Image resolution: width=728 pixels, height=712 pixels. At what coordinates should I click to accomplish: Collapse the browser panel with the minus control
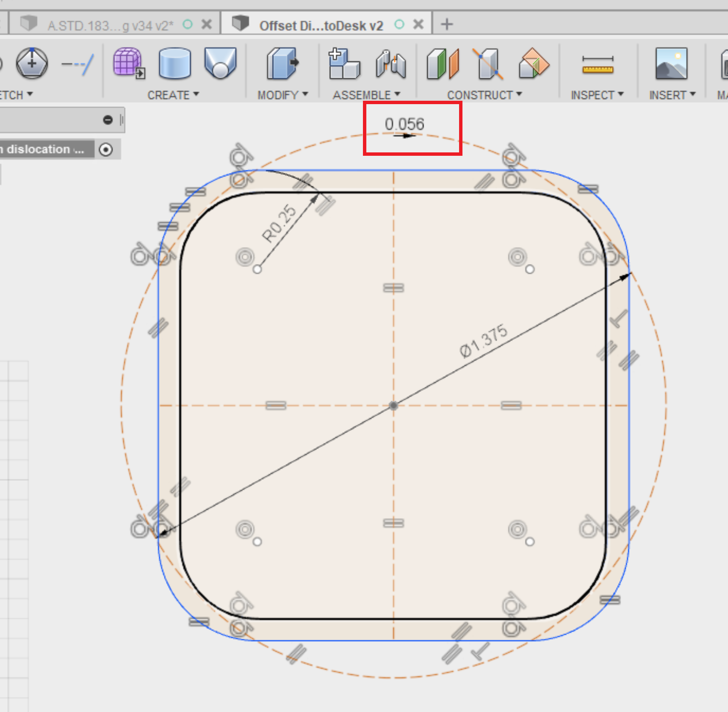click(108, 120)
